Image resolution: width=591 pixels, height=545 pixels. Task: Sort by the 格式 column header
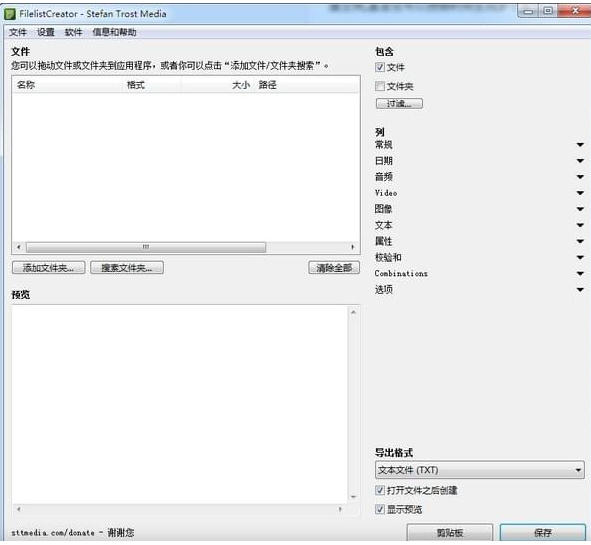coord(152,85)
